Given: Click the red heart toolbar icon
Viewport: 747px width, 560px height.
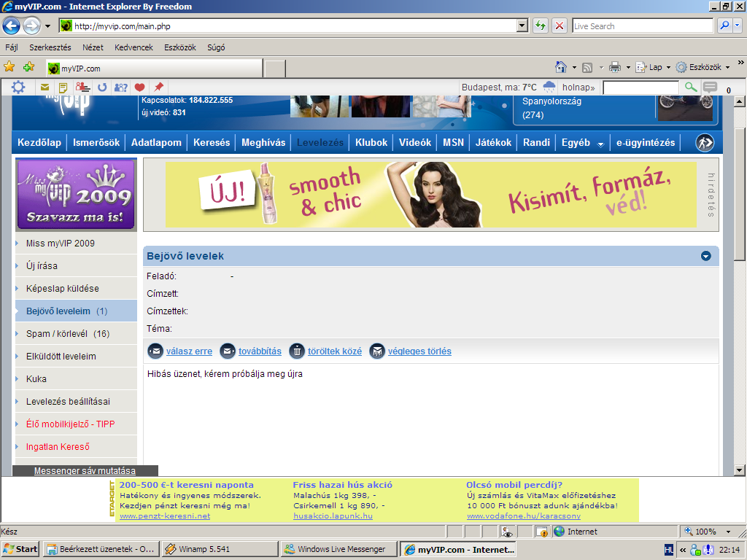Looking at the screenshot, I should (x=139, y=87).
